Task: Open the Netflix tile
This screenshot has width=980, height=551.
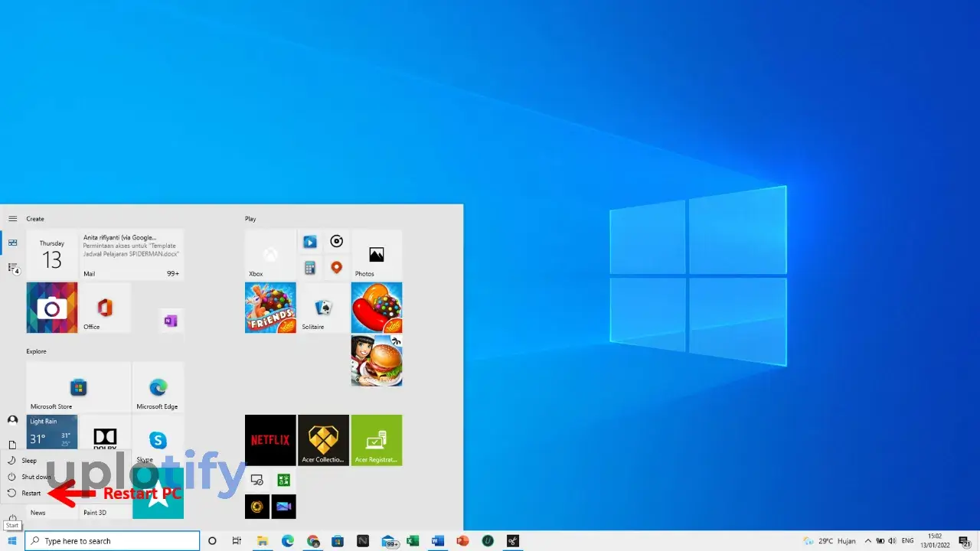Action: (x=270, y=440)
